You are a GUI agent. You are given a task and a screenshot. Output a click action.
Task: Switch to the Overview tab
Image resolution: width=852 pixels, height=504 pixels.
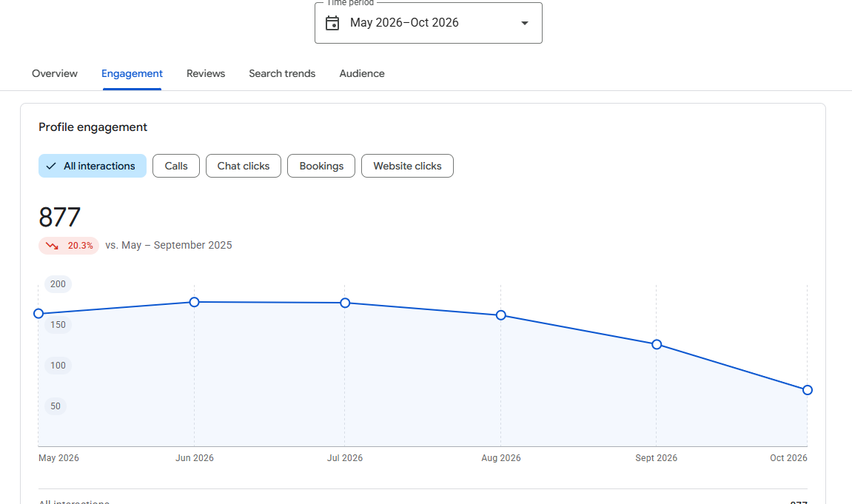pos(54,73)
